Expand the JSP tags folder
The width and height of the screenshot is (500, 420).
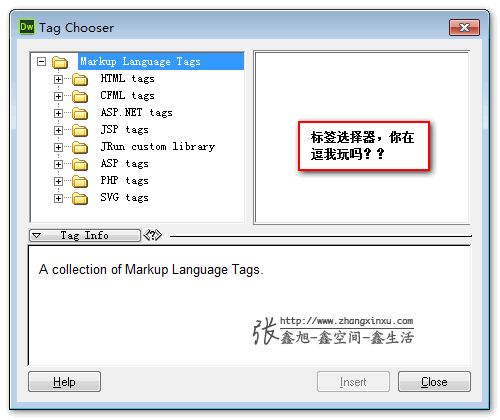point(58,130)
